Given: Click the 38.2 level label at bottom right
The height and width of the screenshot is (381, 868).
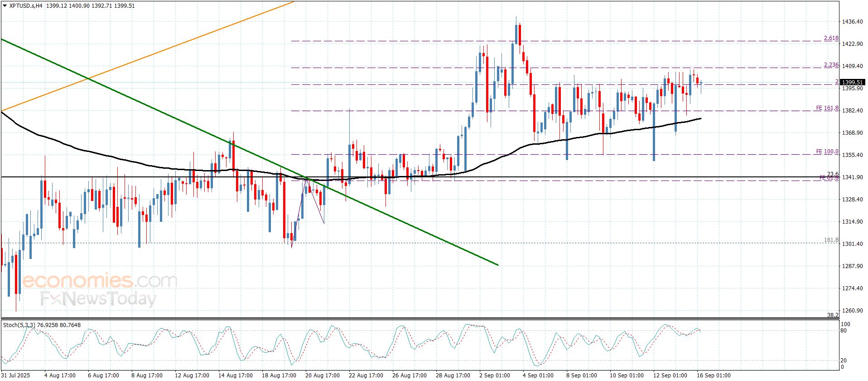Looking at the screenshot, I should click(x=833, y=315).
